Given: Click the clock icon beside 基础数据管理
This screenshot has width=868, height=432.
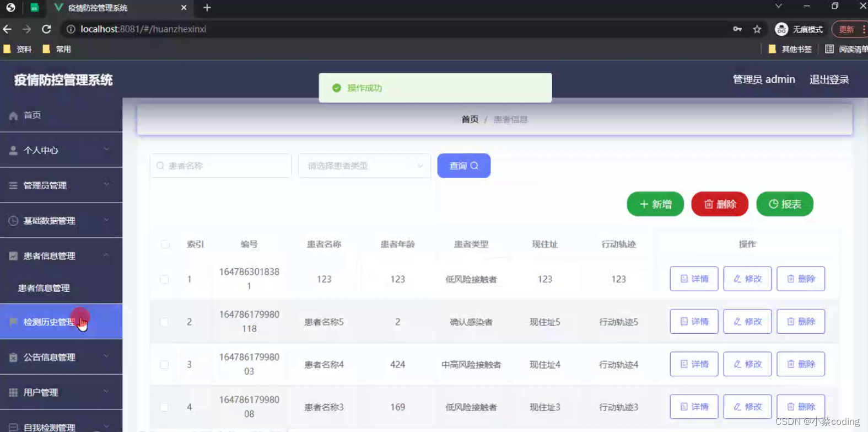Looking at the screenshot, I should pyautogui.click(x=13, y=221).
